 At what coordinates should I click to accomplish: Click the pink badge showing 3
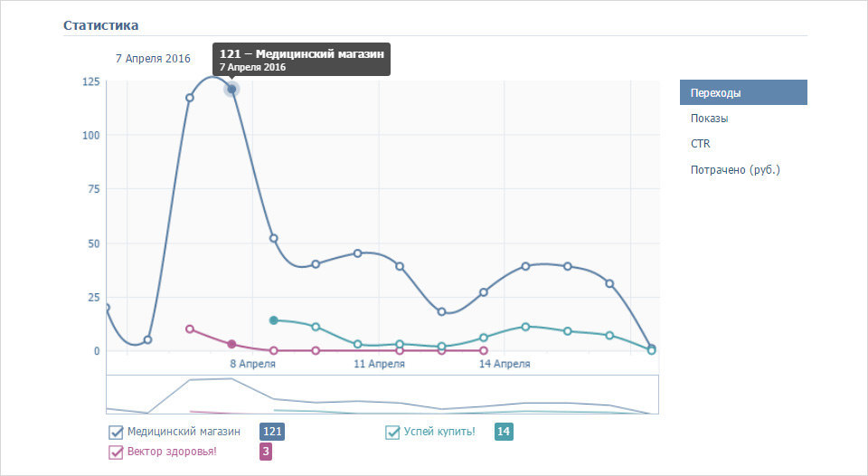(x=266, y=452)
